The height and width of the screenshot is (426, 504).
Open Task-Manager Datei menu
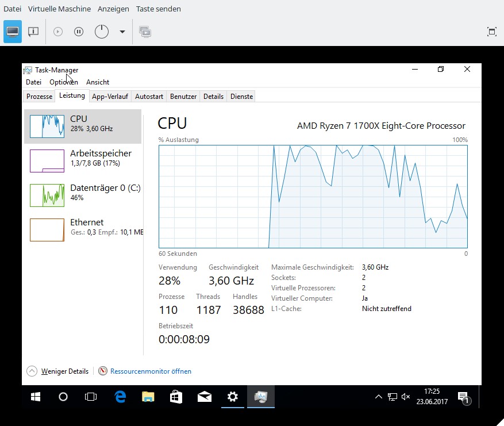click(33, 82)
